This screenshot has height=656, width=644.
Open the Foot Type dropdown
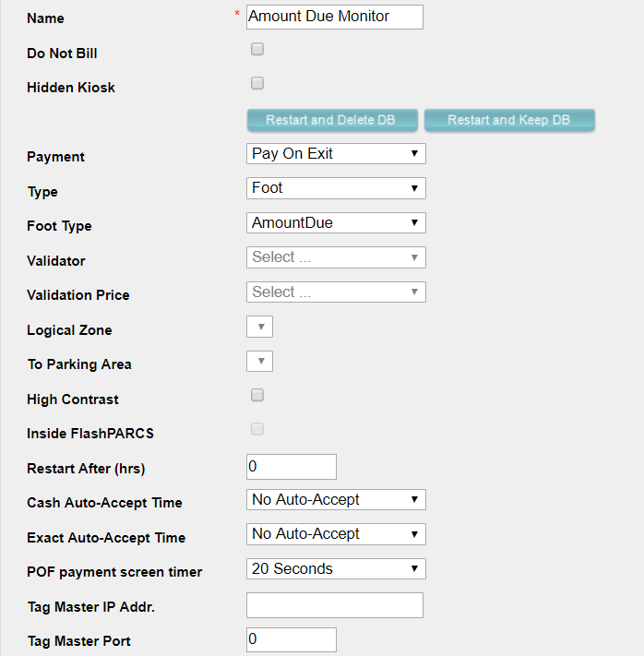coord(336,222)
